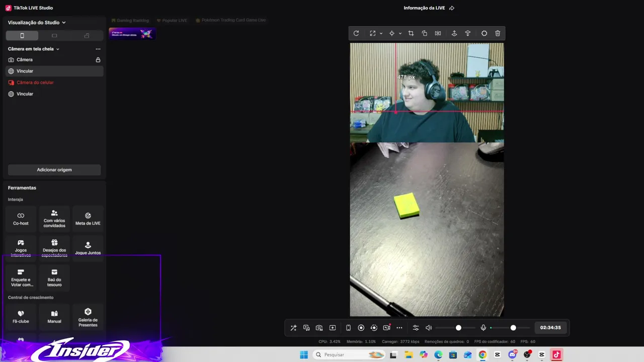The width and height of the screenshot is (644, 362).
Task: Move the source layer up
Action: tap(454, 33)
